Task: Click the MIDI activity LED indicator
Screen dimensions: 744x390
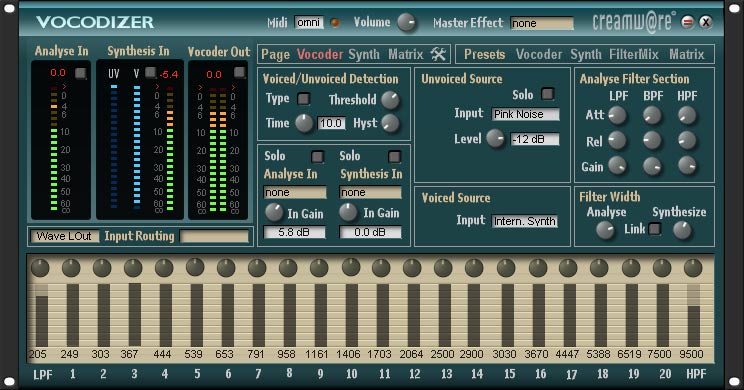Action: pos(335,23)
